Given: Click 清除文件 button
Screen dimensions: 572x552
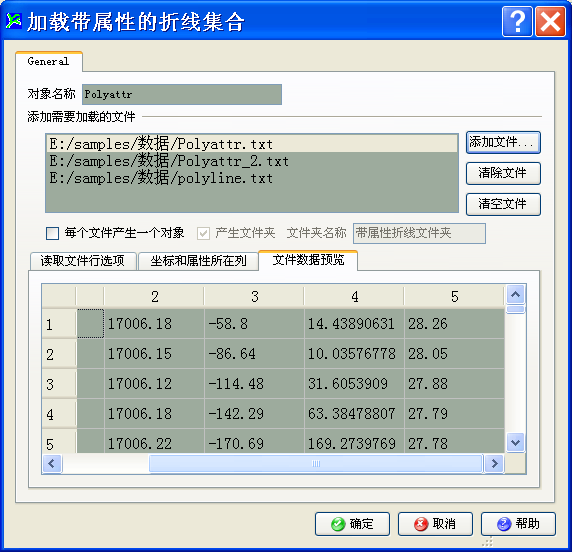Looking at the screenshot, I should coord(503,173).
